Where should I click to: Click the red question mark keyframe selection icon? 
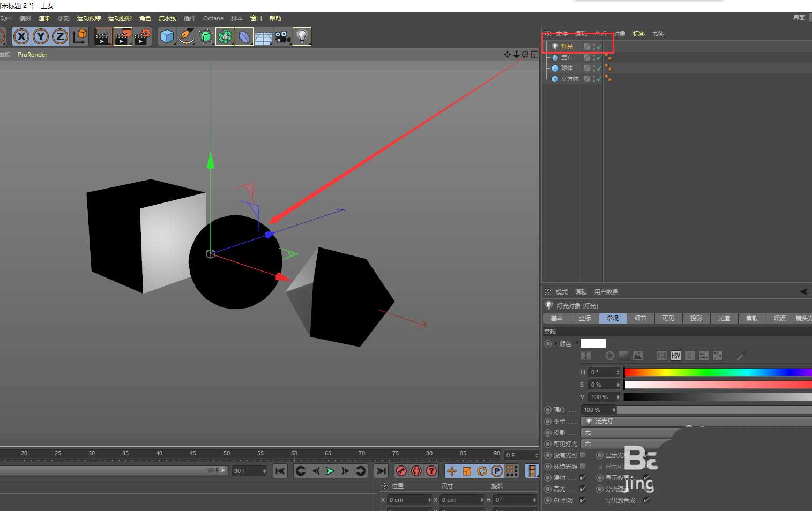click(431, 471)
